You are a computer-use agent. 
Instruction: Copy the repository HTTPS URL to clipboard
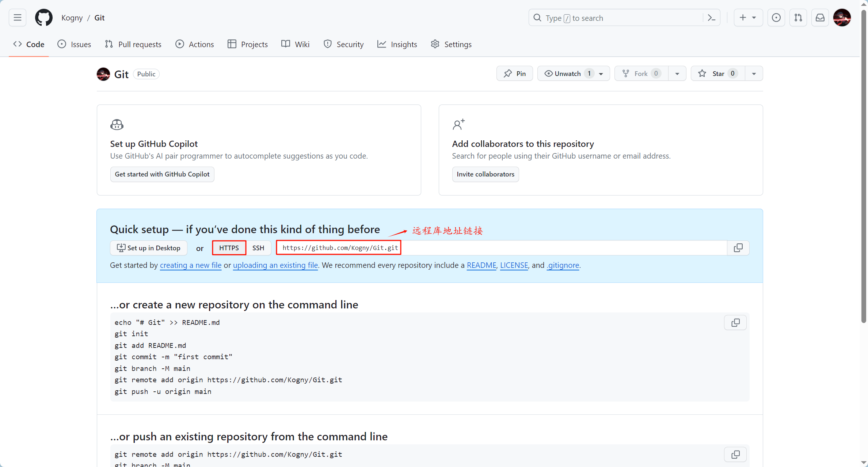pyautogui.click(x=738, y=248)
